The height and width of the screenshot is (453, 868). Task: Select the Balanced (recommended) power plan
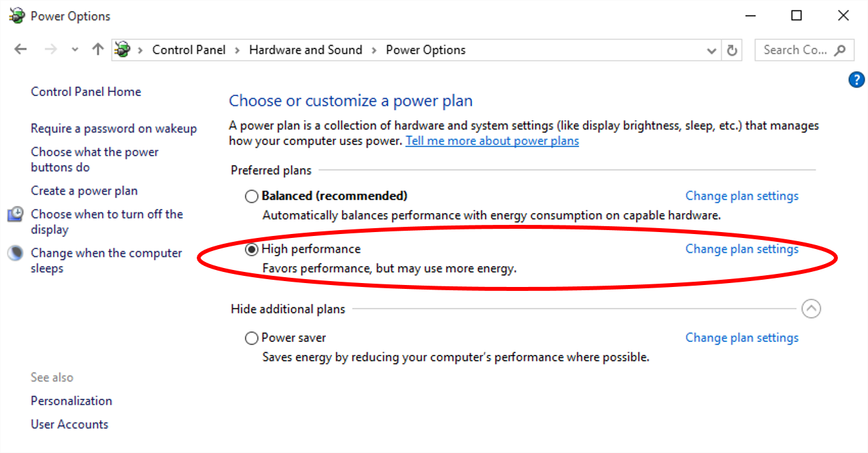252,196
